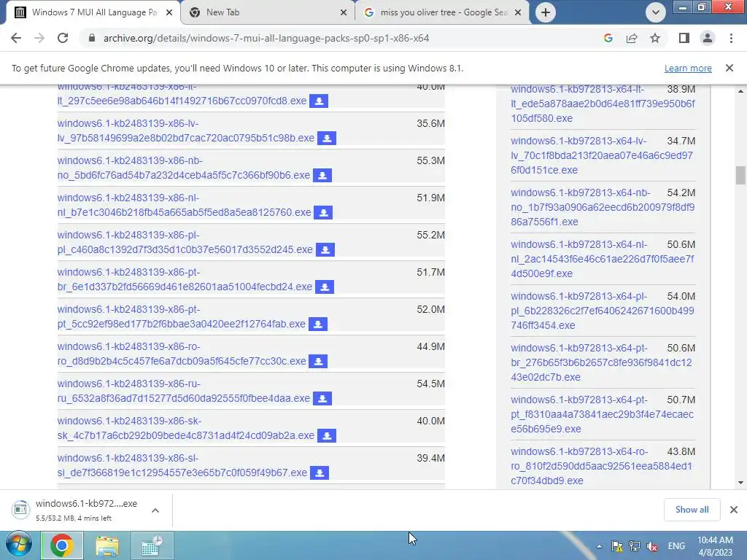747x560 pixels.
Task: Download the lv x86 language pack via icon
Action: [327, 138]
